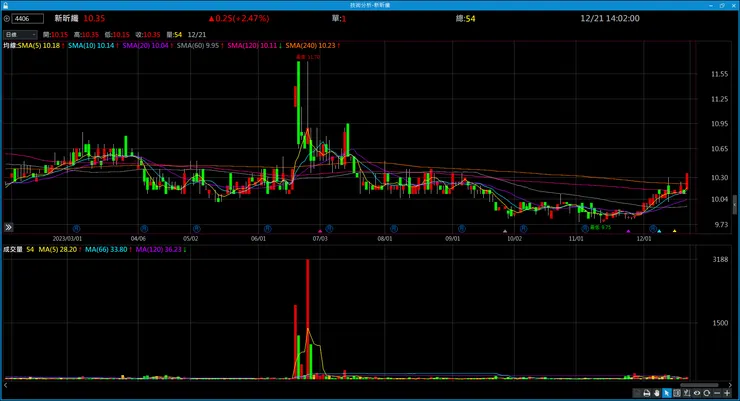Click the change value ▲0.25(+2.47%)
This screenshot has height=401, width=740.
239,18
